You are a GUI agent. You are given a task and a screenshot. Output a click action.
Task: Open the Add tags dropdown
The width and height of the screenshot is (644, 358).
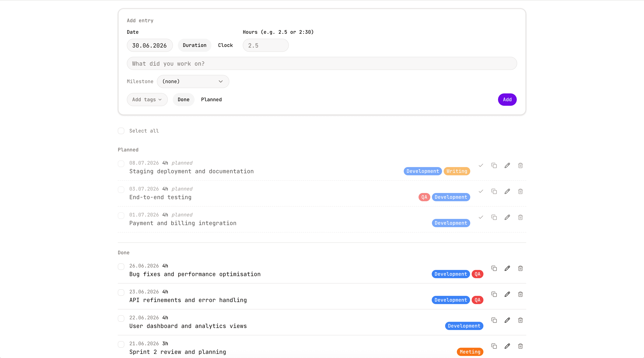click(147, 100)
